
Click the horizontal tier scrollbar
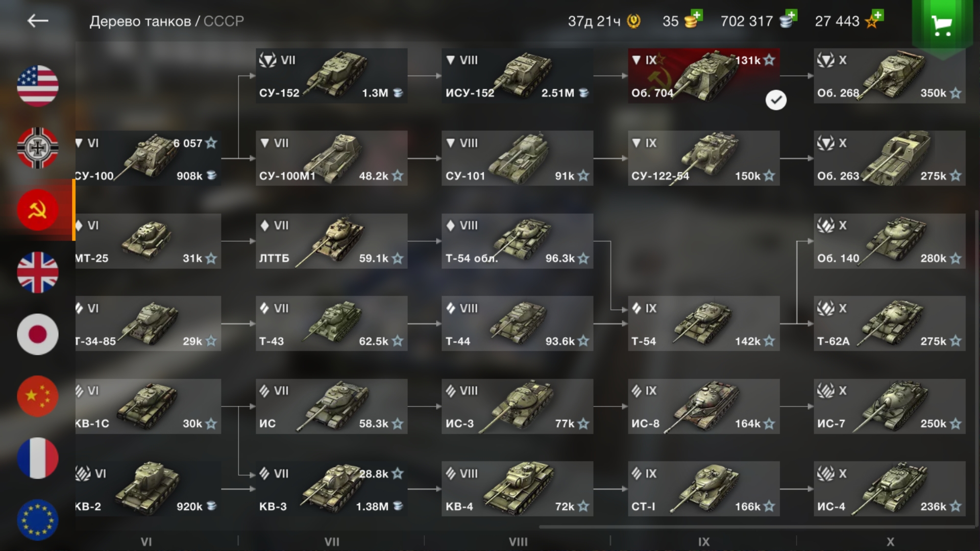pos(753,527)
